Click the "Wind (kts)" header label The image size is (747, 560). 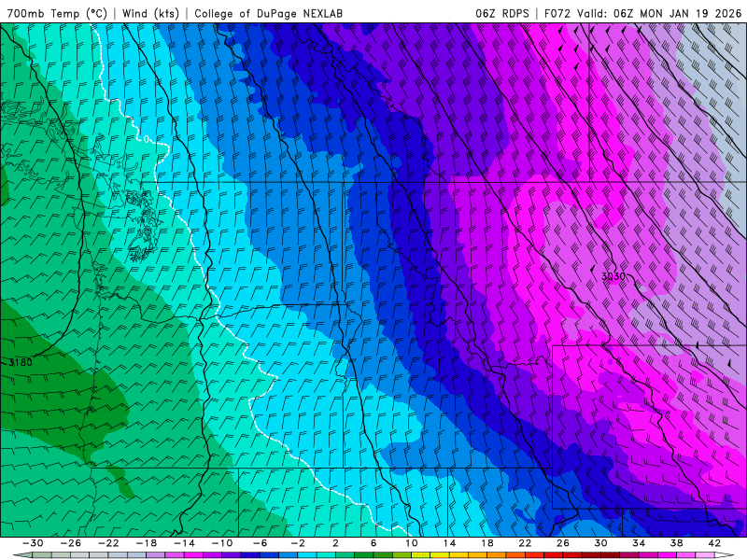[150, 13]
